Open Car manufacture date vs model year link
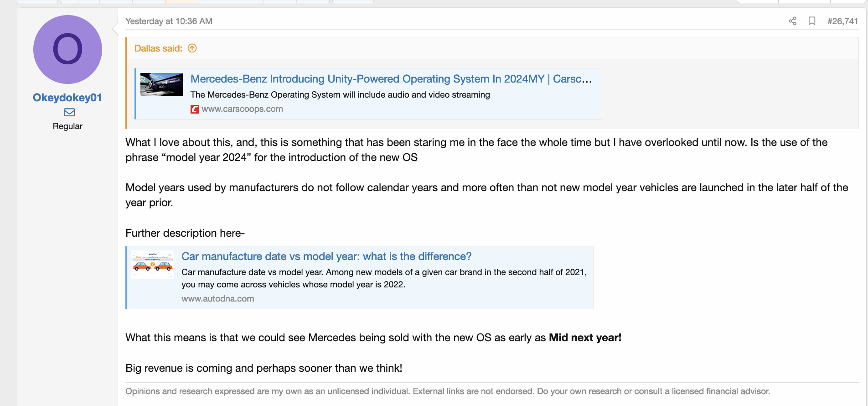 326,256
